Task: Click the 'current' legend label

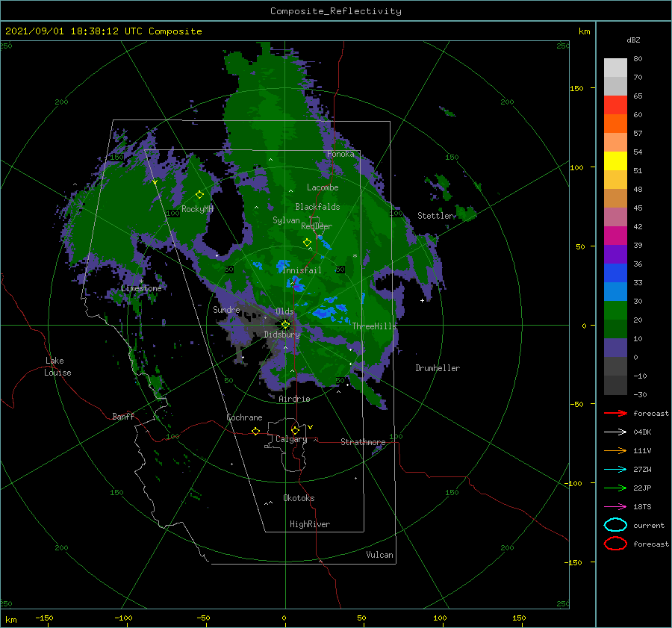Action: 649,526
